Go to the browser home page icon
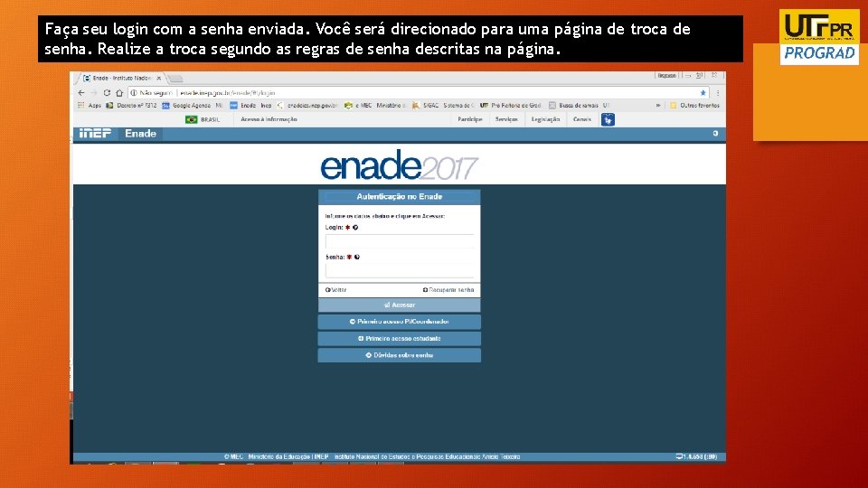 tap(119, 93)
